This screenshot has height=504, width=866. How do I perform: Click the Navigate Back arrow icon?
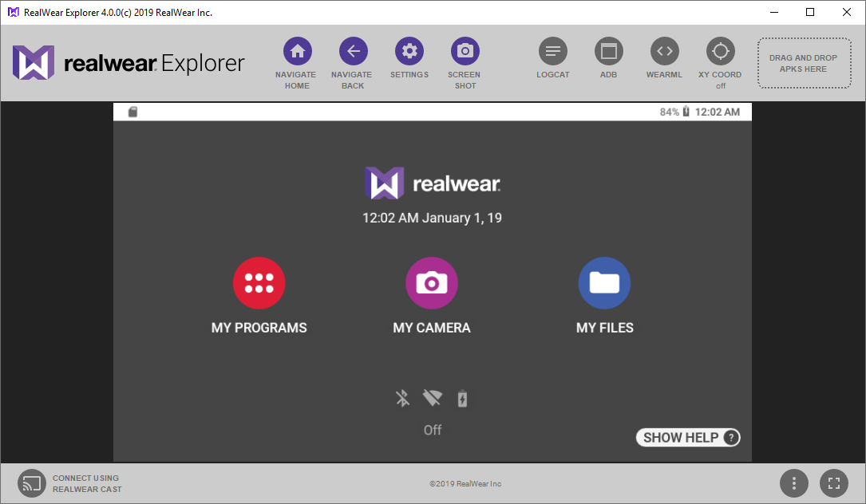352,49
